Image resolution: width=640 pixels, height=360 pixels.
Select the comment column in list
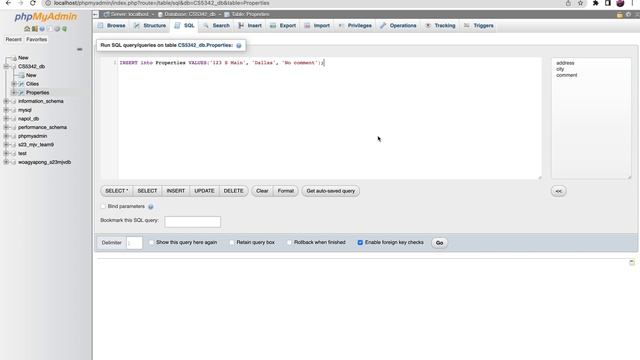[x=567, y=75]
